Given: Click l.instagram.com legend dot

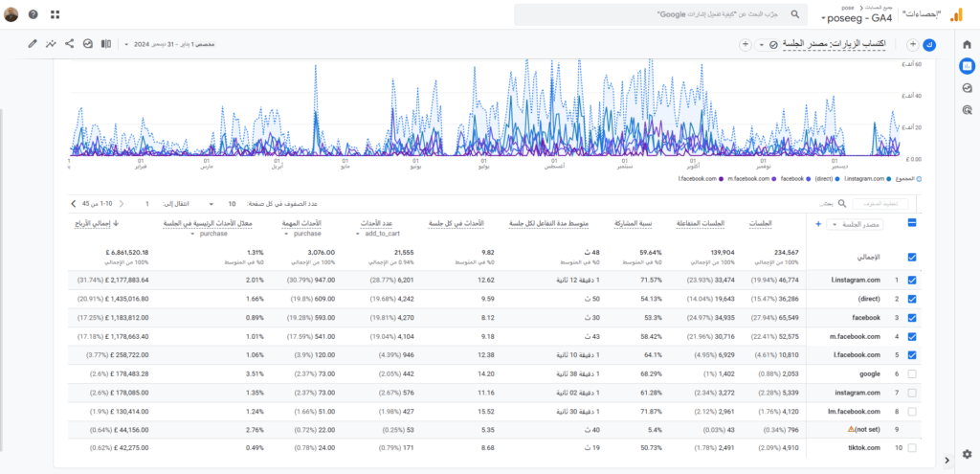Looking at the screenshot, I should pyautogui.click(x=887, y=179).
